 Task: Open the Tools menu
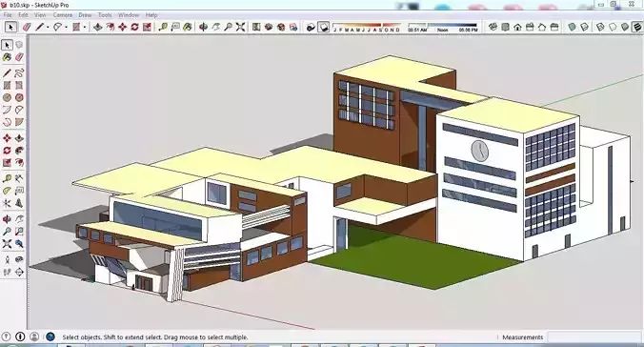click(x=105, y=15)
